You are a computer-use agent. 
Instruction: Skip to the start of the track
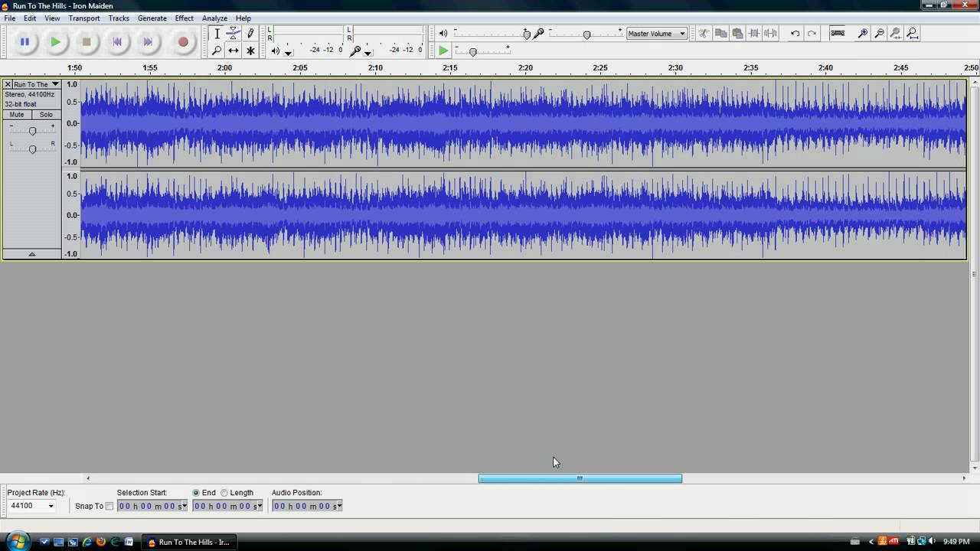(x=117, y=42)
